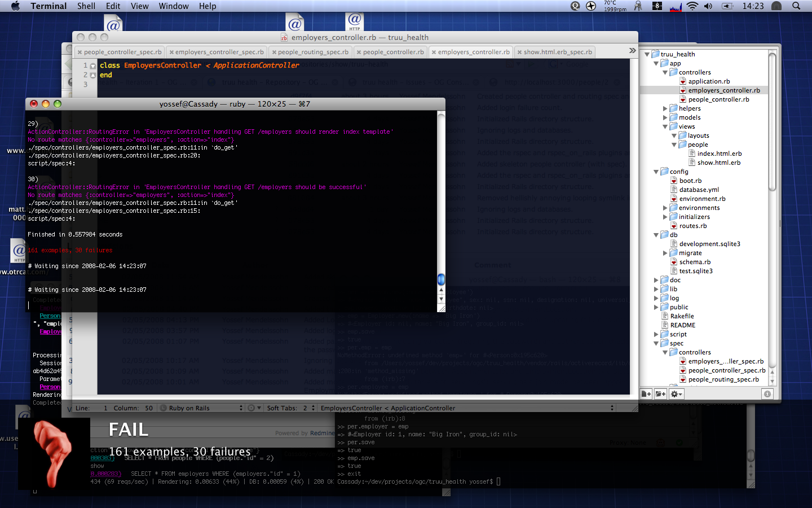Click the Wi-Fi icon in the menu bar
The image size is (812, 508).
click(x=692, y=6)
